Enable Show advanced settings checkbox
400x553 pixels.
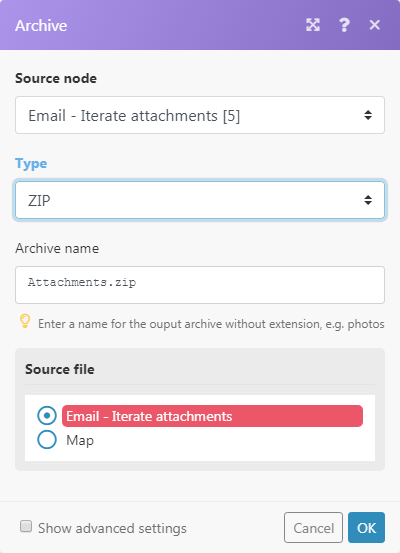pos(26,526)
